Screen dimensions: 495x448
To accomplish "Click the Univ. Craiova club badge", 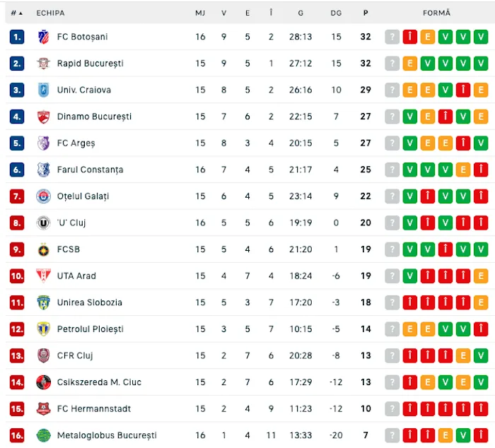I will tap(44, 90).
